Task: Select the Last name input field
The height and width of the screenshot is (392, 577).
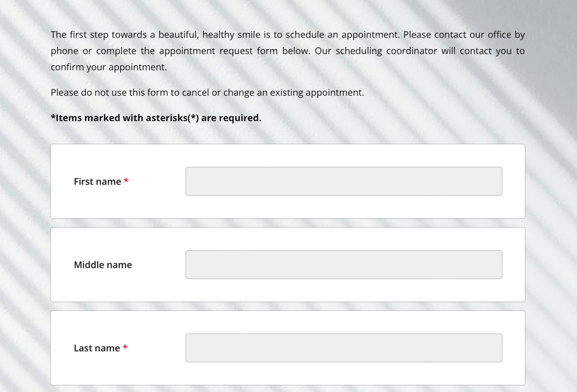Action: coord(343,348)
